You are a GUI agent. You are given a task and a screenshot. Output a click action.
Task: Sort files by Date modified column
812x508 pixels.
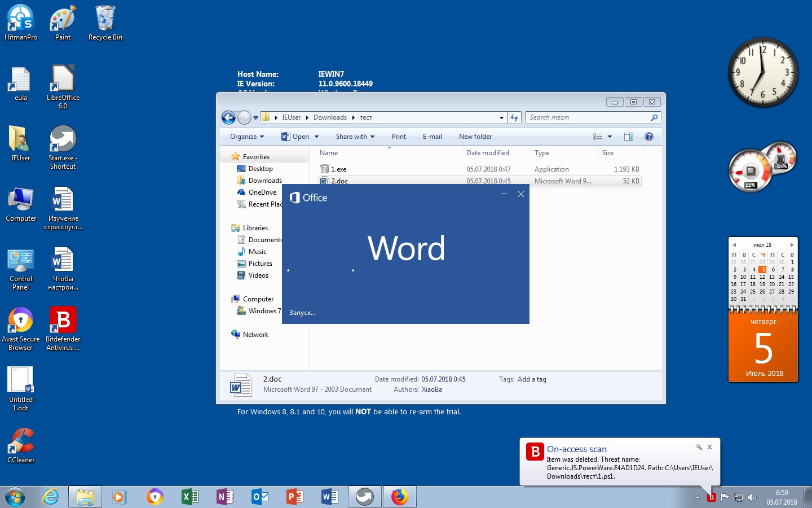(496, 153)
